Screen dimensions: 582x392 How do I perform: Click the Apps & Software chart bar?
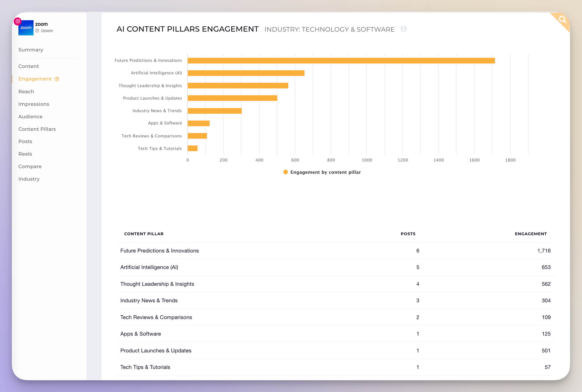point(198,123)
